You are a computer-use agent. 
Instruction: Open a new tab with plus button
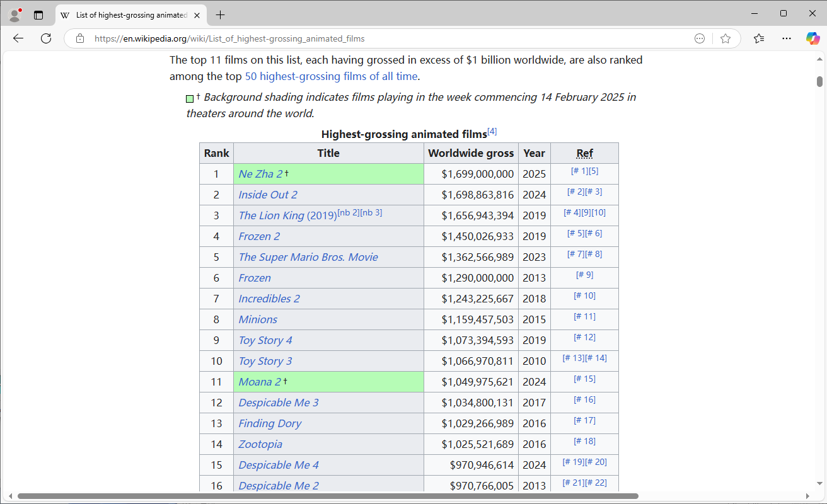tap(220, 15)
